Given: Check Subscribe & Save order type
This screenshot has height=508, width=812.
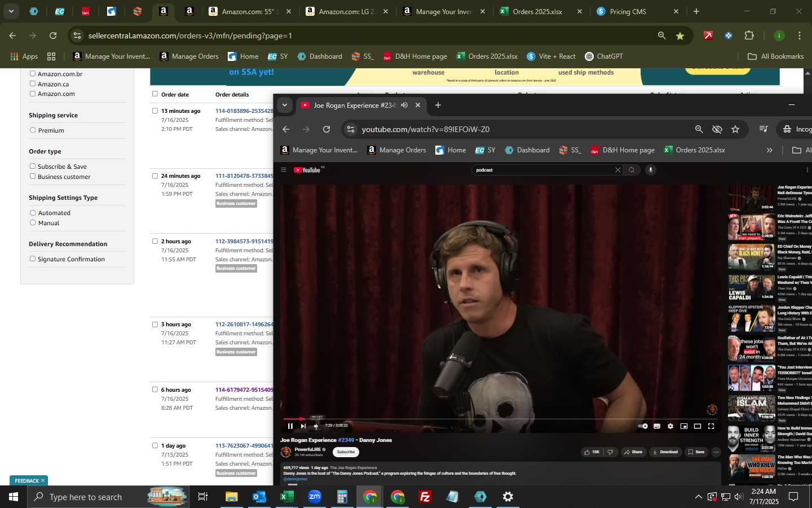Looking at the screenshot, I should [33, 166].
